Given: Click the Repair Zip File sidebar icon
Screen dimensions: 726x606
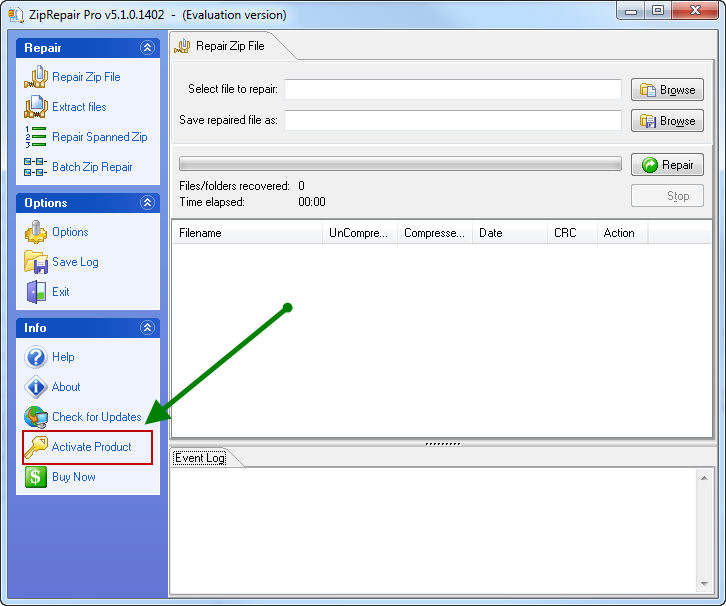Looking at the screenshot, I should (x=36, y=77).
